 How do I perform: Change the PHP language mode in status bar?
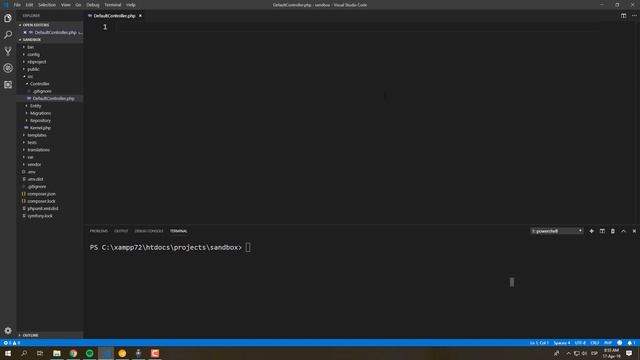coord(608,343)
